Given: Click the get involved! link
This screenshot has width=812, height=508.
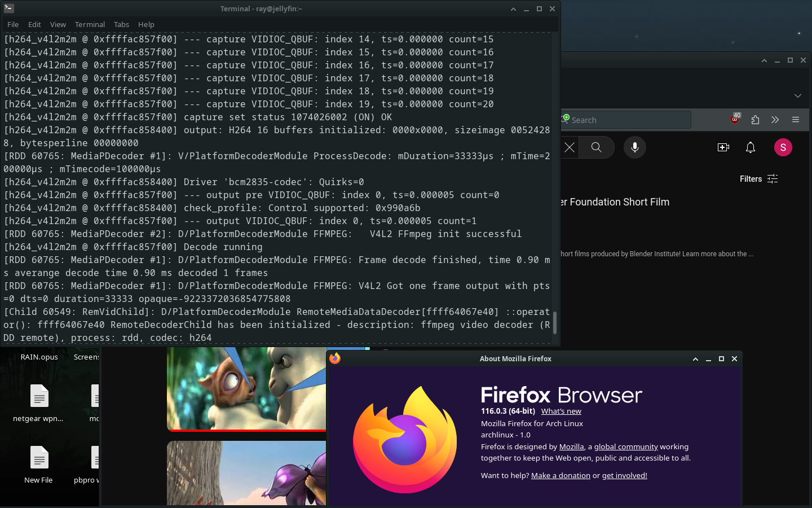Looking at the screenshot, I should tap(624, 476).
